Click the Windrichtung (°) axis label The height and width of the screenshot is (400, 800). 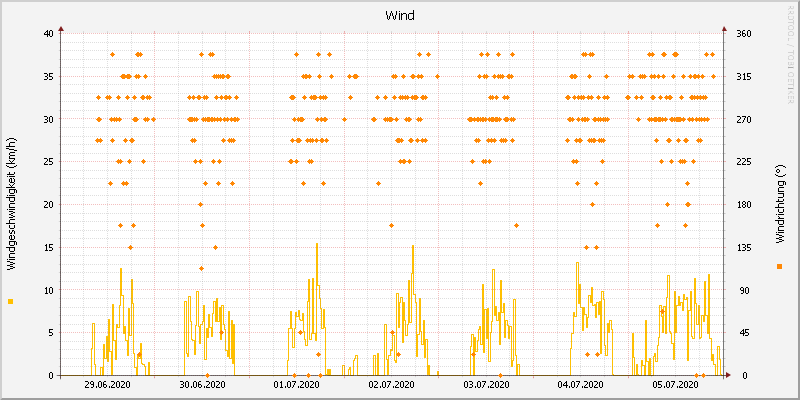tap(779, 204)
